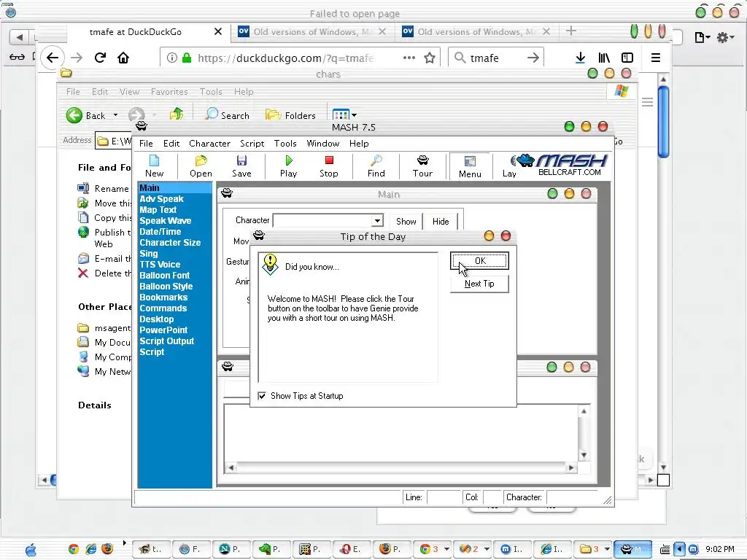The width and height of the screenshot is (747, 560).
Task: Uncheck Show Tips at Startup
Action: click(262, 396)
